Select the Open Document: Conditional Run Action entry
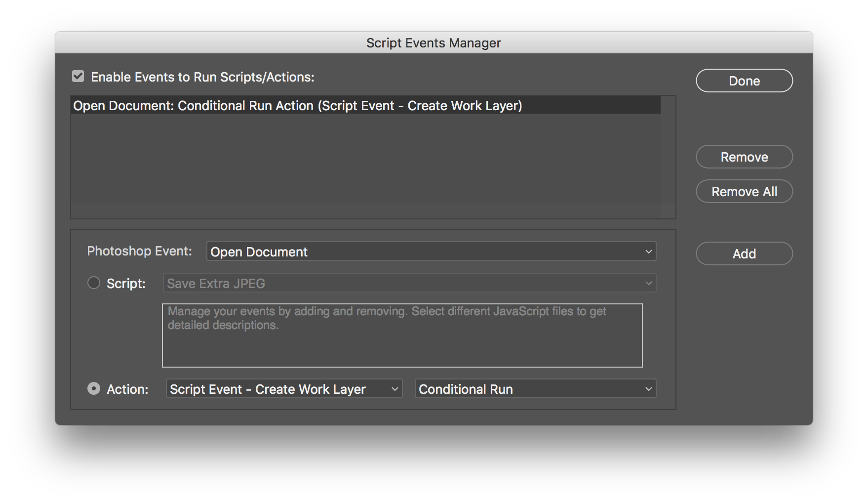The width and height of the screenshot is (868, 504). tap(298, 106)
